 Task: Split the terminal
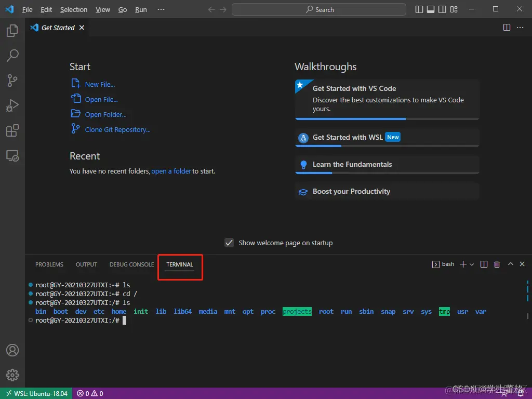[484, 264]
